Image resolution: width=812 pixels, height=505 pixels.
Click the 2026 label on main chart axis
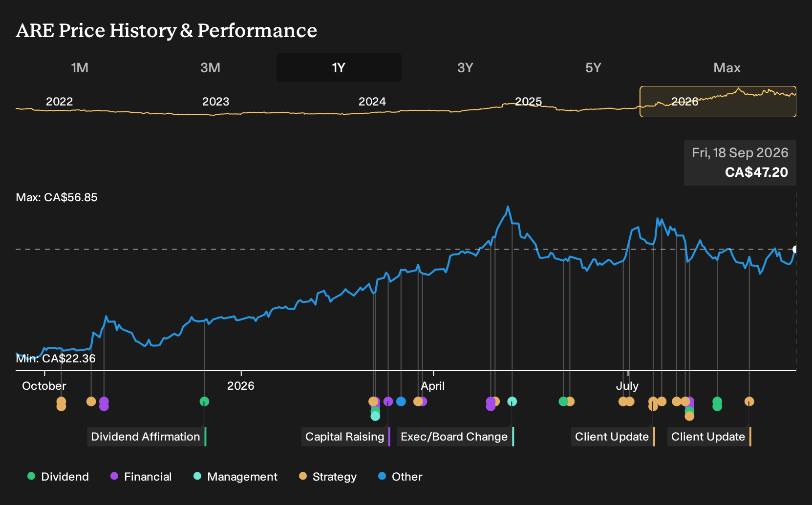pyautogui.click(x=241, y=386)
